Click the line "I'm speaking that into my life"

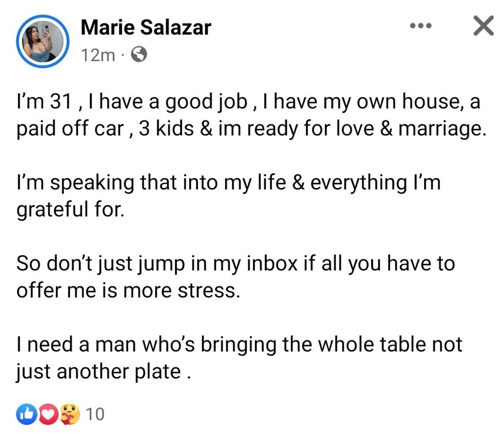coord(227,183)
